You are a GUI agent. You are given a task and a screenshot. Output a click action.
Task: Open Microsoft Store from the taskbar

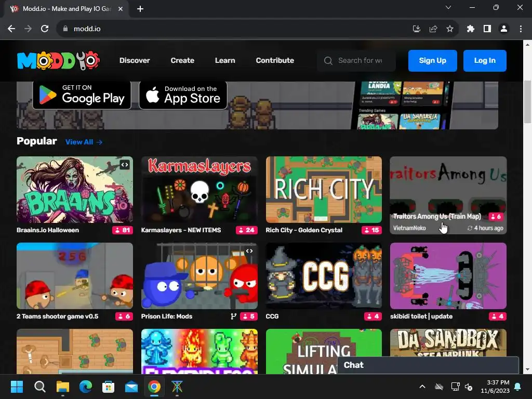tap(108, 387)
